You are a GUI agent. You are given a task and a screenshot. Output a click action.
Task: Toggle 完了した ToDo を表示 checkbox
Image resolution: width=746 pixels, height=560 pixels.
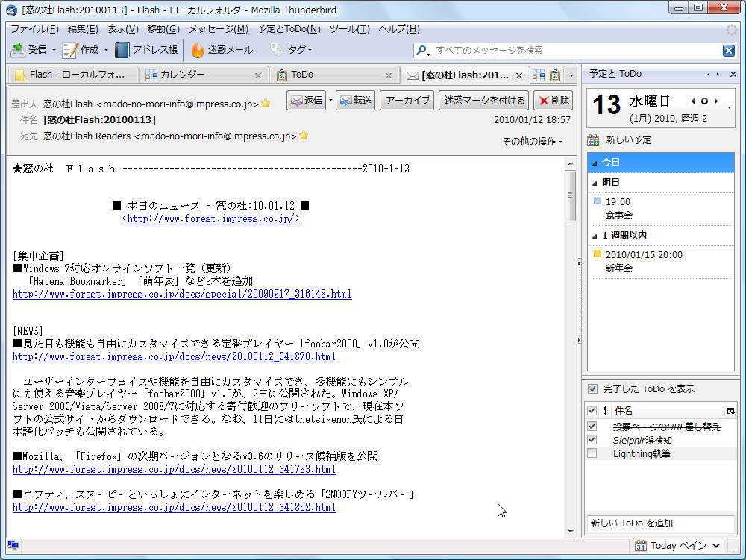coord(592,388)
